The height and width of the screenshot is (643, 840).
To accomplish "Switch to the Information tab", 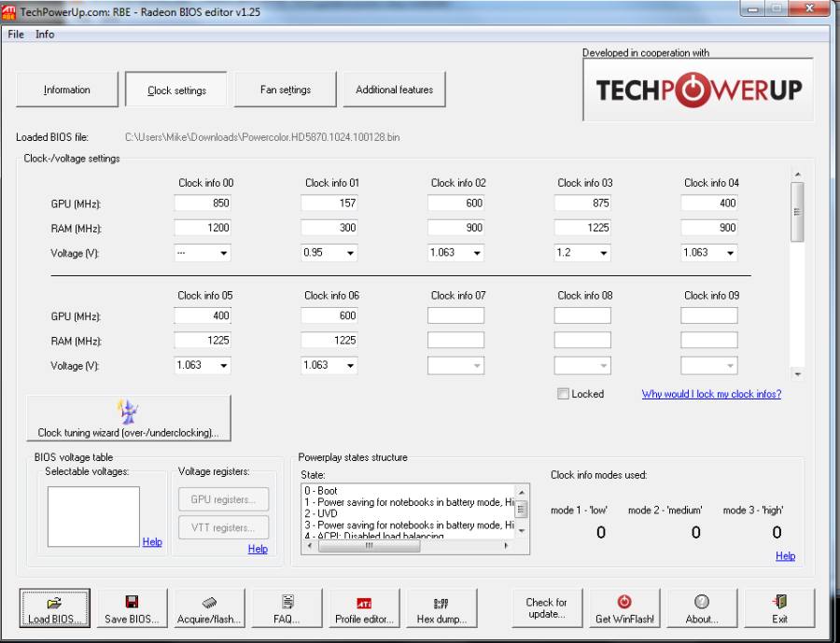I will 67,90.
